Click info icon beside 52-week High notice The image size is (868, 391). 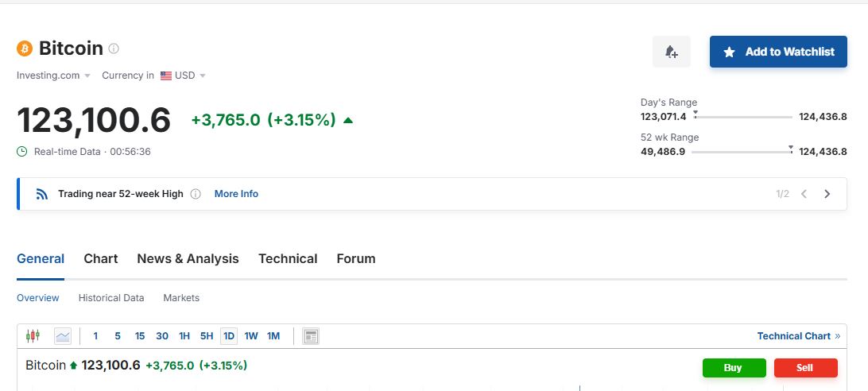click(x=196, y=194)
